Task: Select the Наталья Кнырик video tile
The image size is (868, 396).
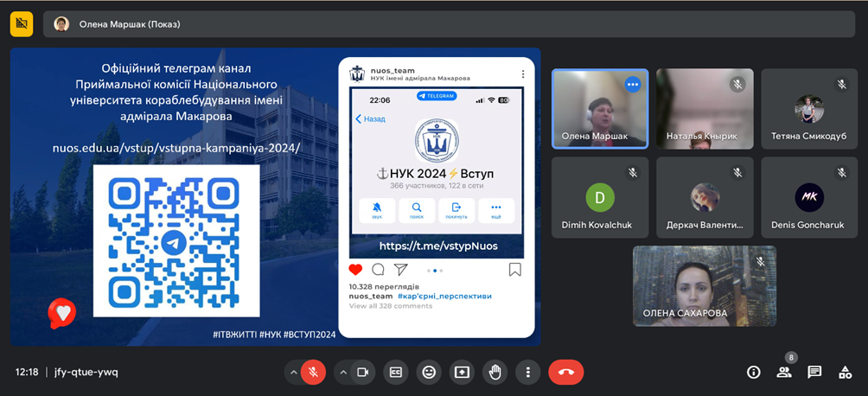Action: point(705,109)
